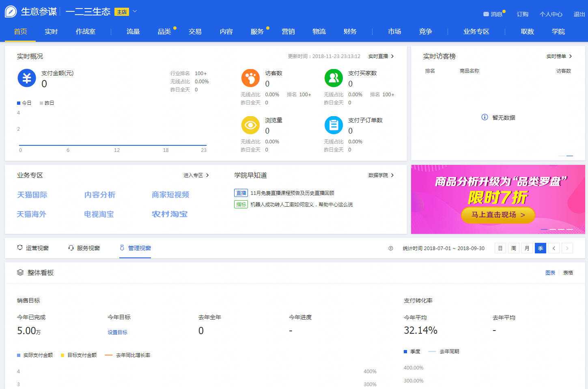
Task: Open the 11月免费直播课程预告 article
Action: tap(292, 193)
